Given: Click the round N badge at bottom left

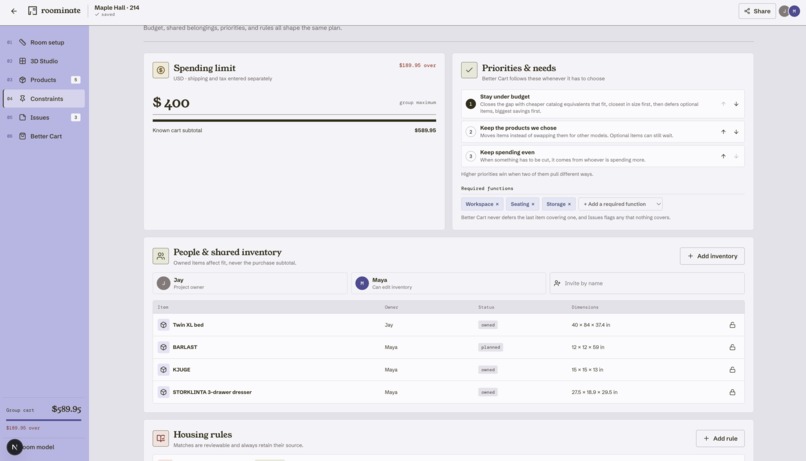Looking at the screenshot, I should [14, 447].
